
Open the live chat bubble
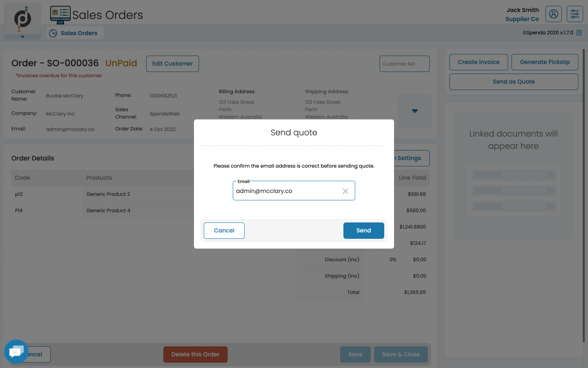click(x=16, y=352)
